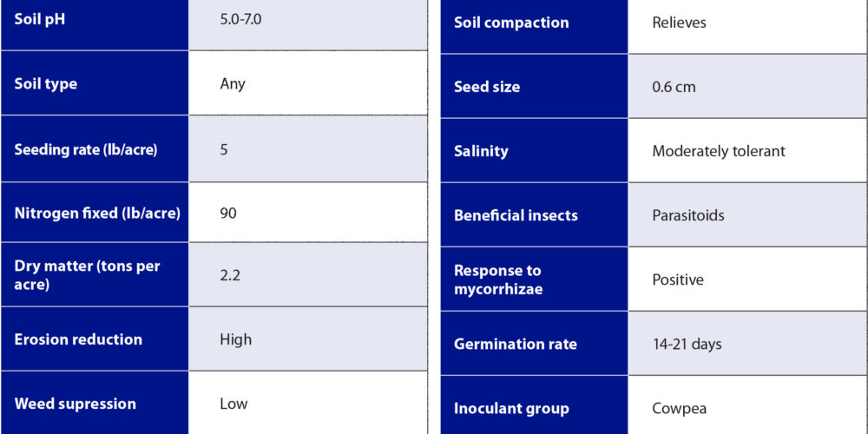Click the Soil compaction label cell
868x434 pixels.
coord(511,23)
